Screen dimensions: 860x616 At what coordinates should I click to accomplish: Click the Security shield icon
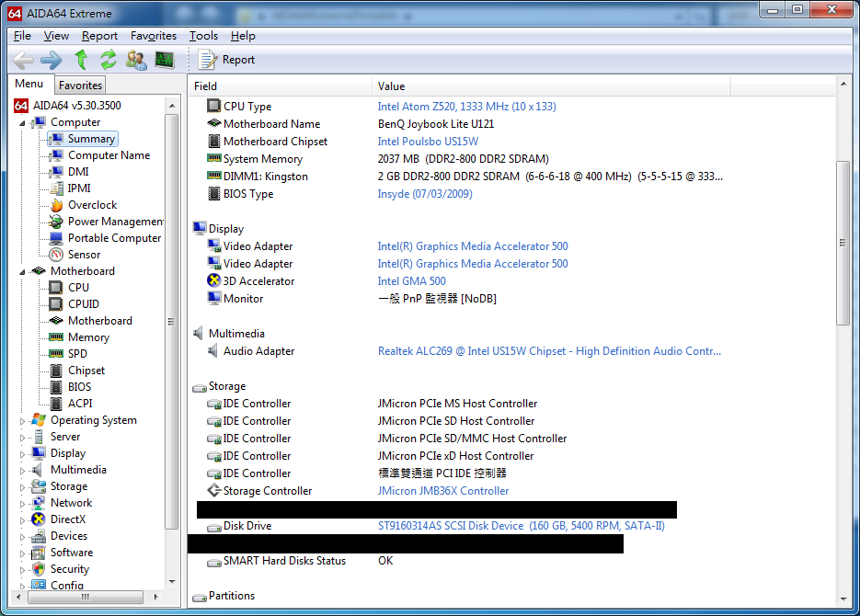tap(39, 569)
